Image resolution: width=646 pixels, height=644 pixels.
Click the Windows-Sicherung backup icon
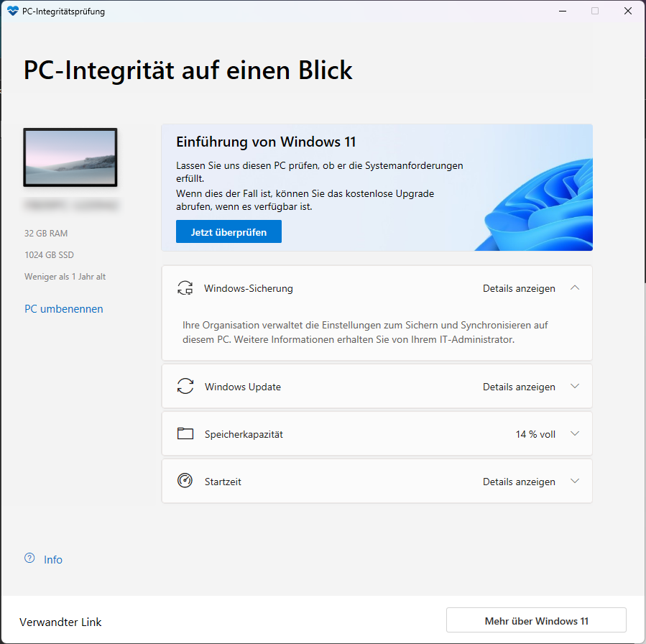[185, 288]
